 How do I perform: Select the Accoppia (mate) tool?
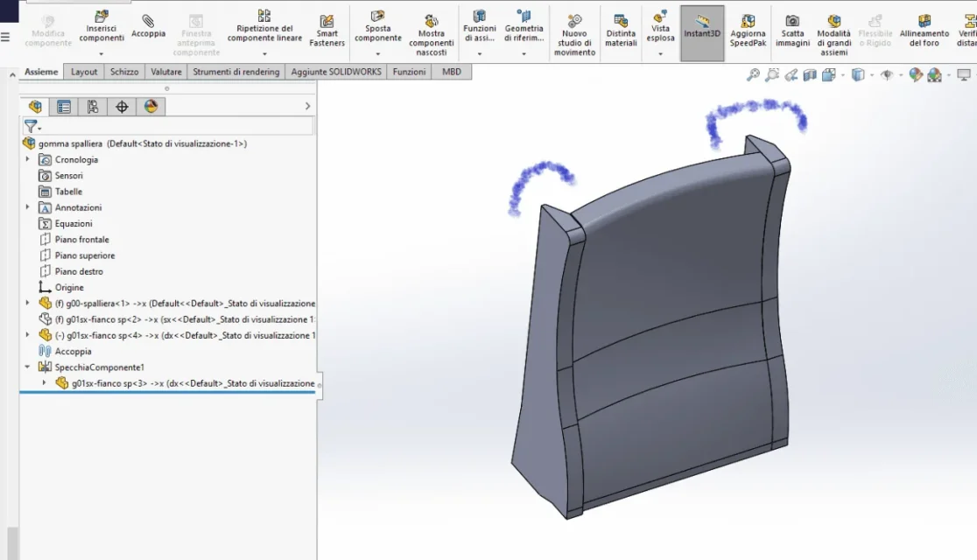click(148, 27)
